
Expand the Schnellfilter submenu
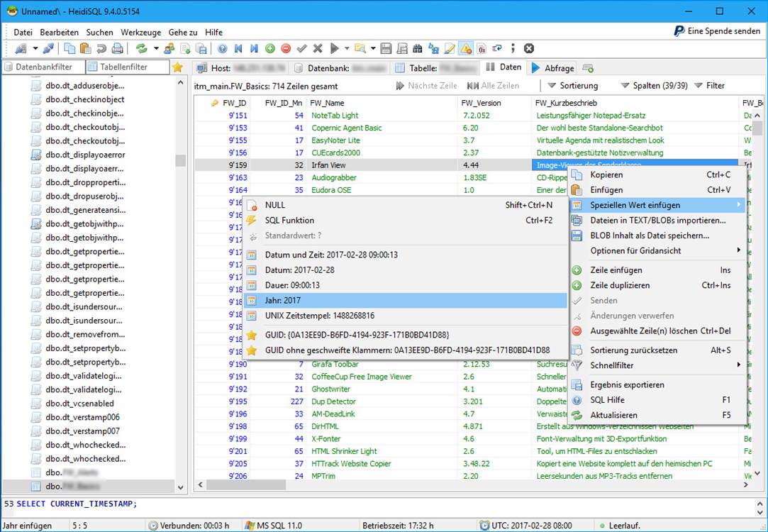(658, 365)
